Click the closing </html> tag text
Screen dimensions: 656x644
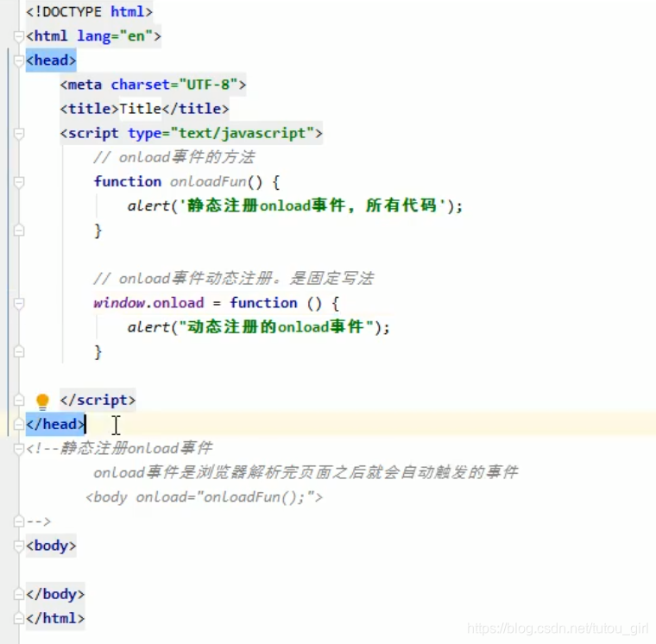[x=55, y=618]
